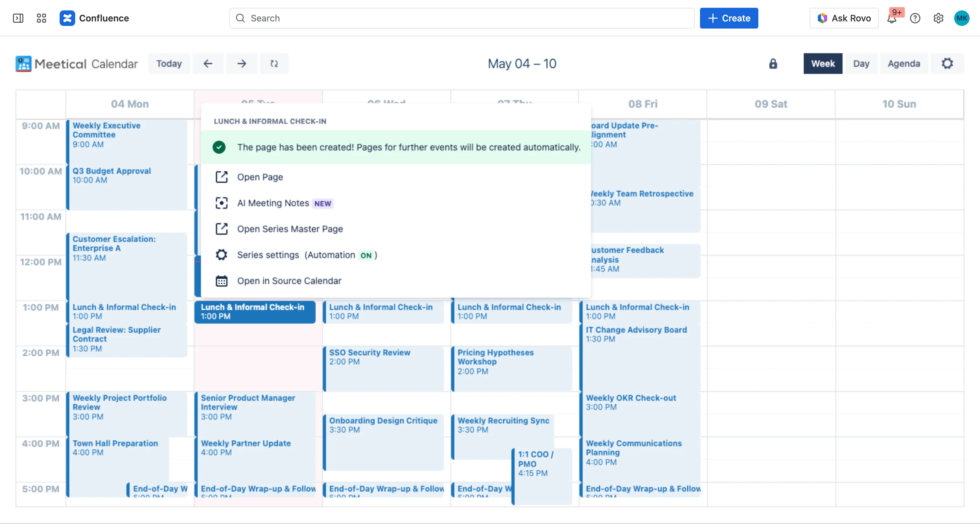Open notifications bell icon

(892, 18)
